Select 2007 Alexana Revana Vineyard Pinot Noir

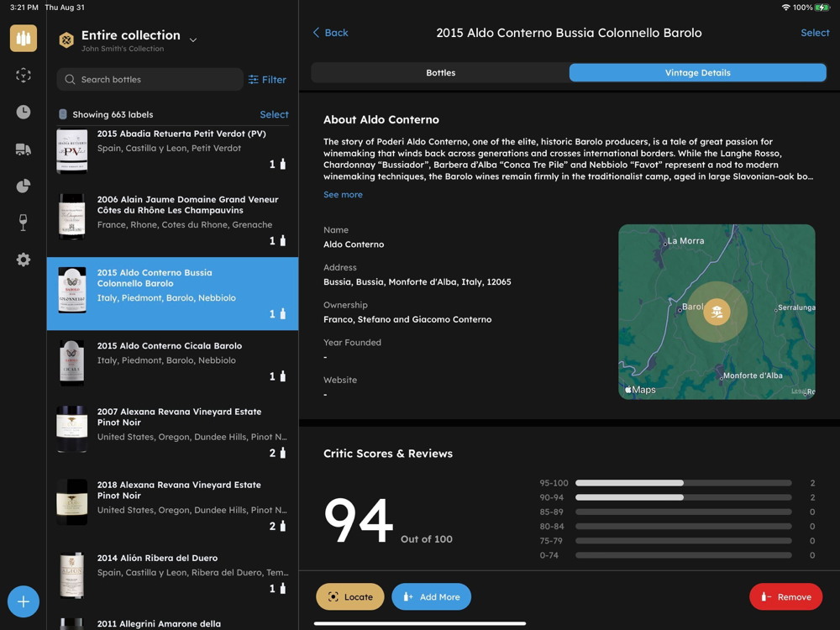pyautogui.click(x=172, y=432)
